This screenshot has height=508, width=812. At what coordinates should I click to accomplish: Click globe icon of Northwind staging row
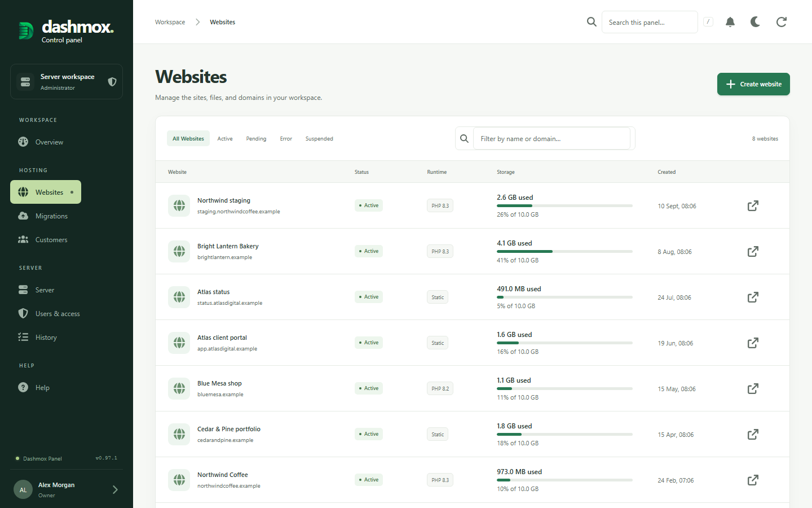[179, 206]
